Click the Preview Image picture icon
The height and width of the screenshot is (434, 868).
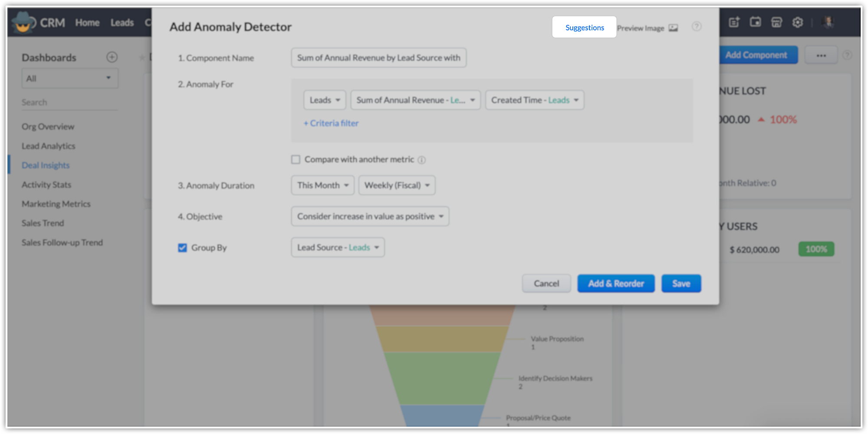(x=673, y=28)
